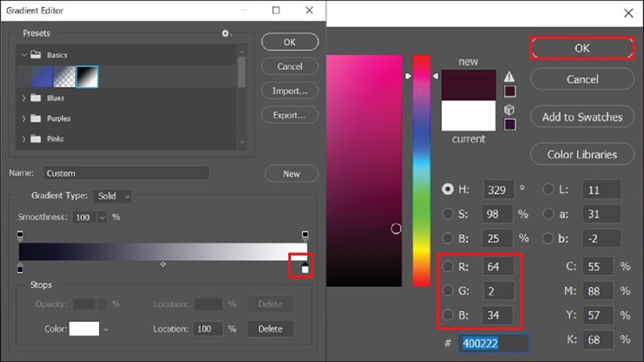Click Add to Swatches button
The image size is (644, 362).
point(582,117)
